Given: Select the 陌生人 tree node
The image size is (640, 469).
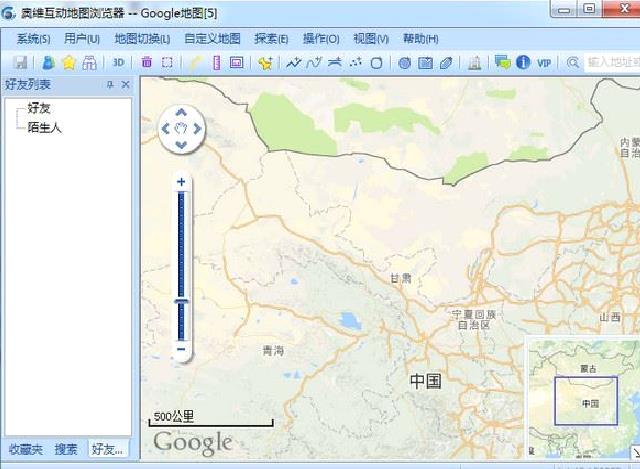Looking at the screenshot, I should point(44,127).
